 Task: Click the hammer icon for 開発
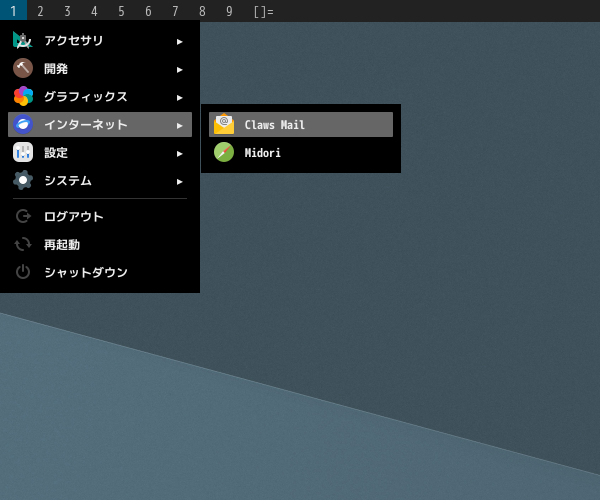(23, 68)
